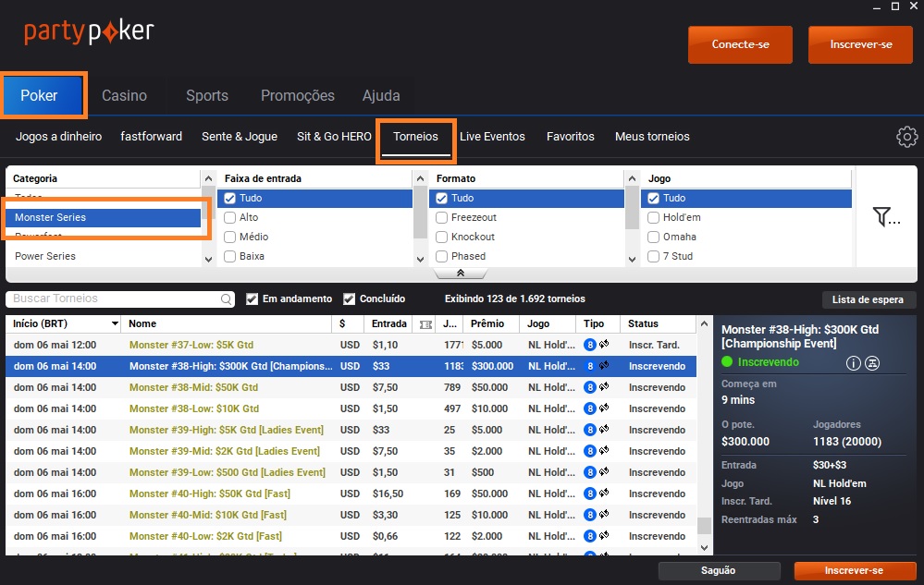Click the 8-max icon in Monster #40-High row
This screenshot has height=585, width=924.
(590, 494)
